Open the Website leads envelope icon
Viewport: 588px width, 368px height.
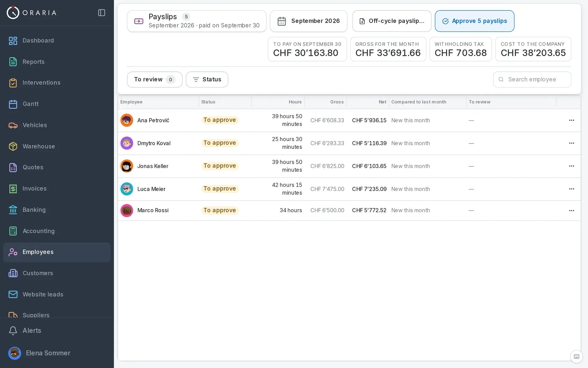pyautogui.click(x=13, y=294)
